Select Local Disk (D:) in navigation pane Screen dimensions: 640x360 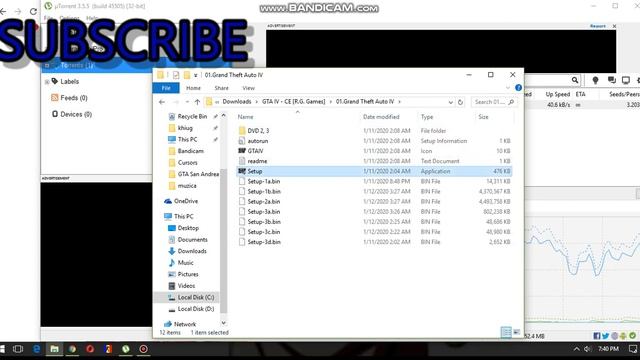pyautogui.click(x=196, y=309)
